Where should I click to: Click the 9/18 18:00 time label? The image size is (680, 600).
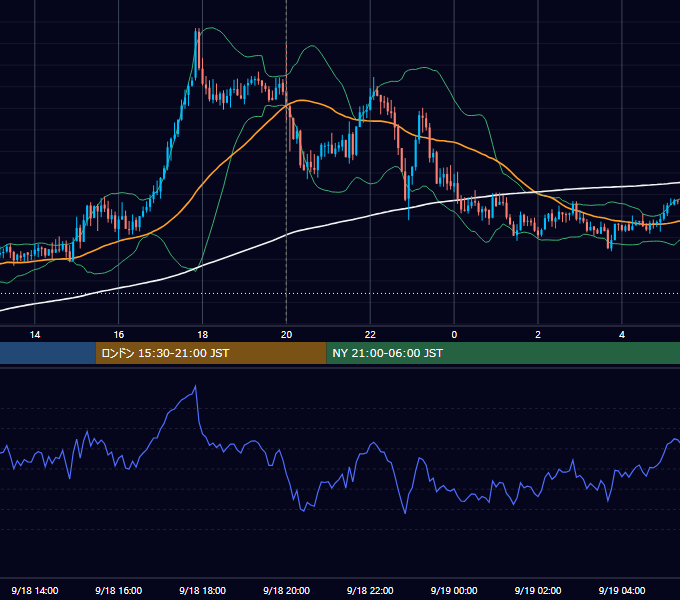(203, 590)
